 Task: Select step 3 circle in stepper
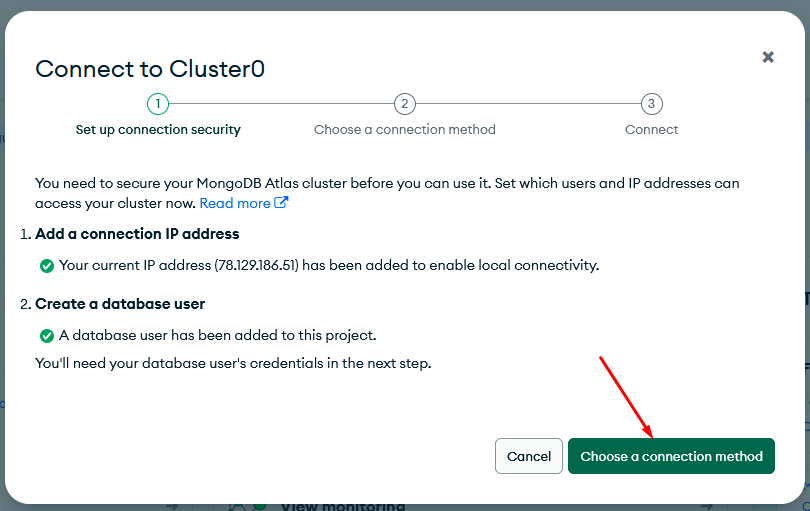651,104
